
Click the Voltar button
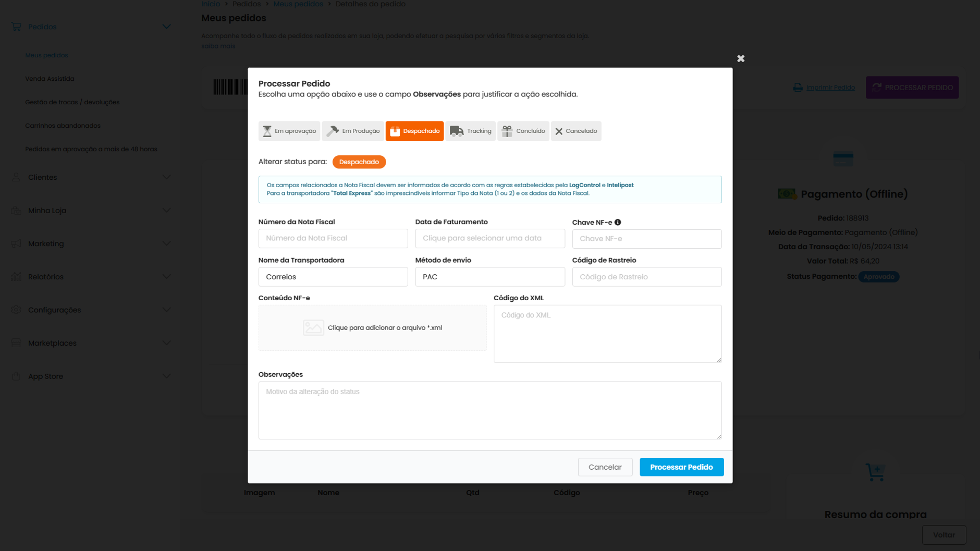pyautogui.click(x=944, y=535)
